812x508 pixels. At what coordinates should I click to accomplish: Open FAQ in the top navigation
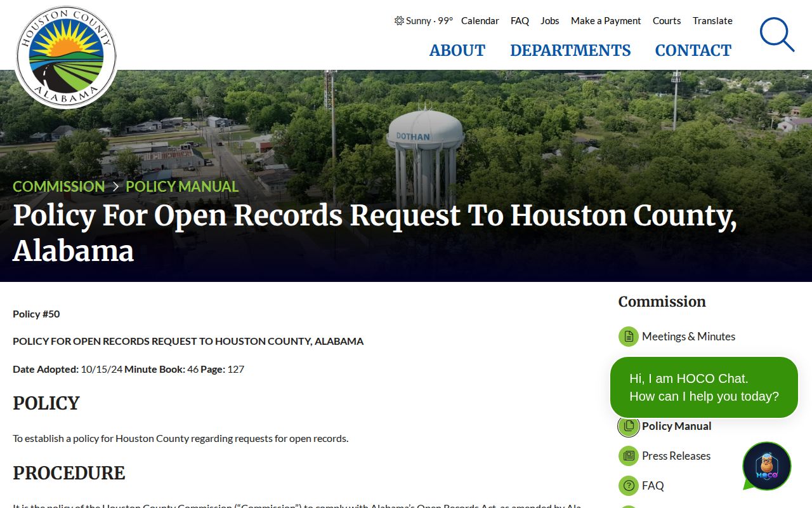point(520,20)
